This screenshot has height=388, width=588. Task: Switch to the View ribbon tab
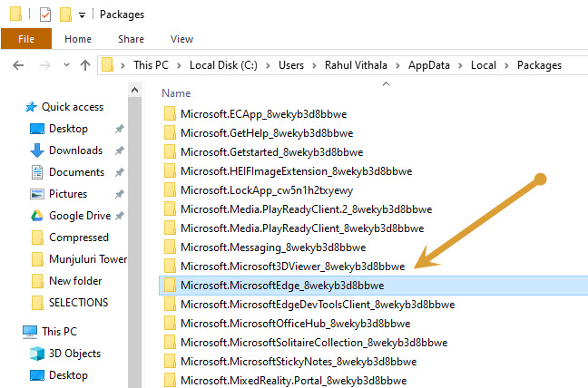click(181, 39)
